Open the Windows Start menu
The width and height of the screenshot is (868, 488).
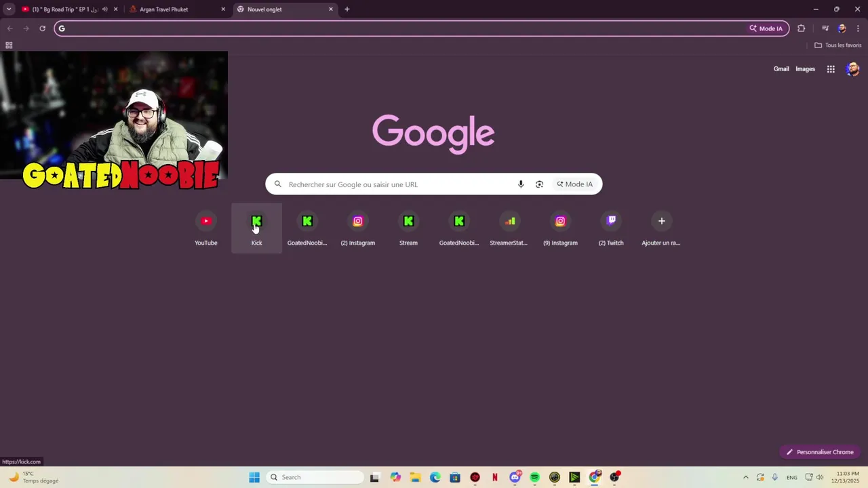pos(254,477)
